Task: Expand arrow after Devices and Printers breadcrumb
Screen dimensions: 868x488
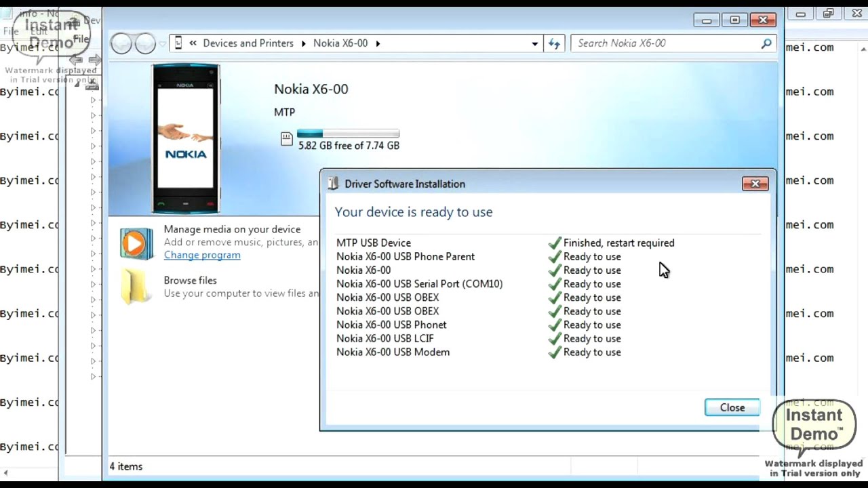Action: pos(303,43)
